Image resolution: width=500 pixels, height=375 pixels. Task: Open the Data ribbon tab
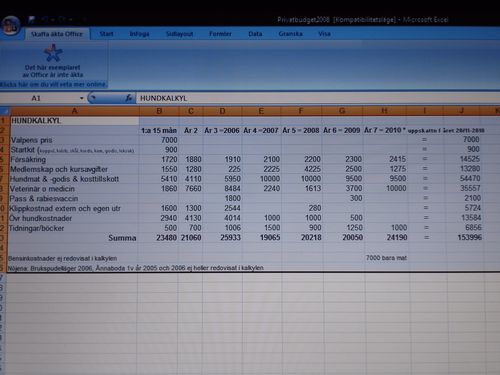255,34
